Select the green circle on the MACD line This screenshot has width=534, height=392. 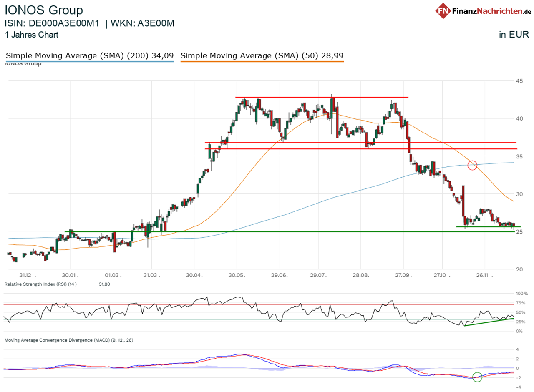point(477,376)
